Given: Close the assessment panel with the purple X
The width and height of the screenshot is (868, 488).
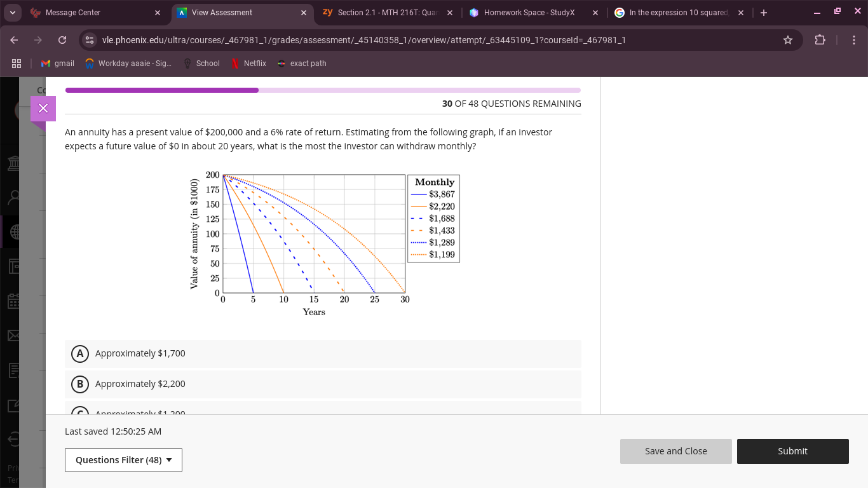Looking at the screenshot, I should [43, 109].
